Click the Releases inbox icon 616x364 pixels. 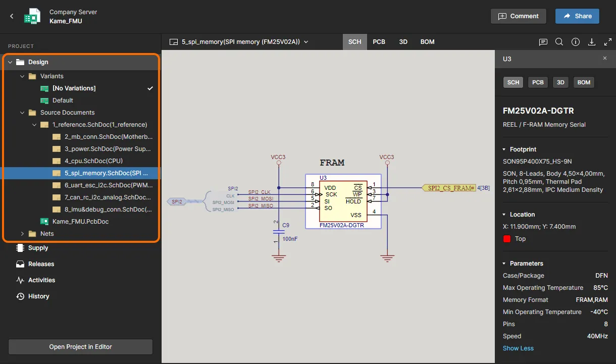pos(20,264)
